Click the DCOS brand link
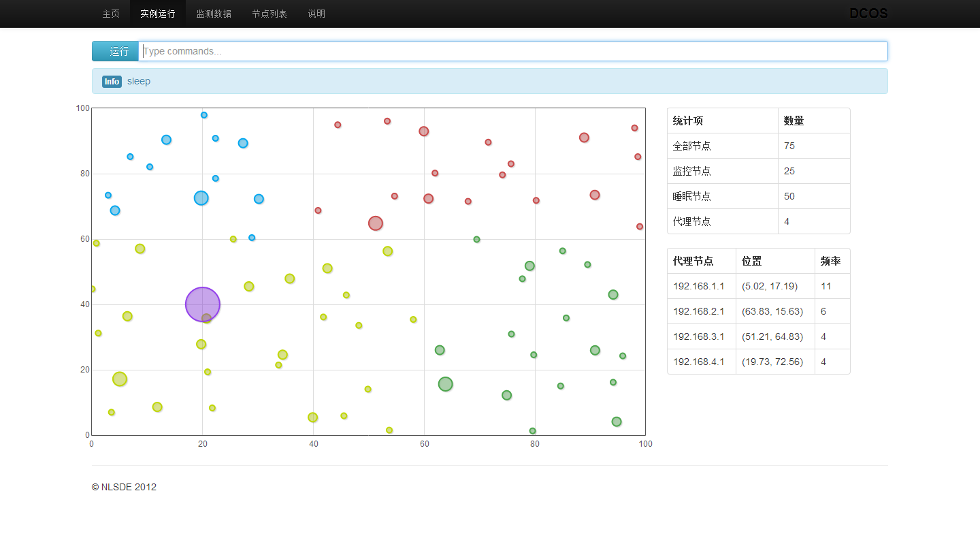The height and width of the screenshot is (555, 980). 868,14
